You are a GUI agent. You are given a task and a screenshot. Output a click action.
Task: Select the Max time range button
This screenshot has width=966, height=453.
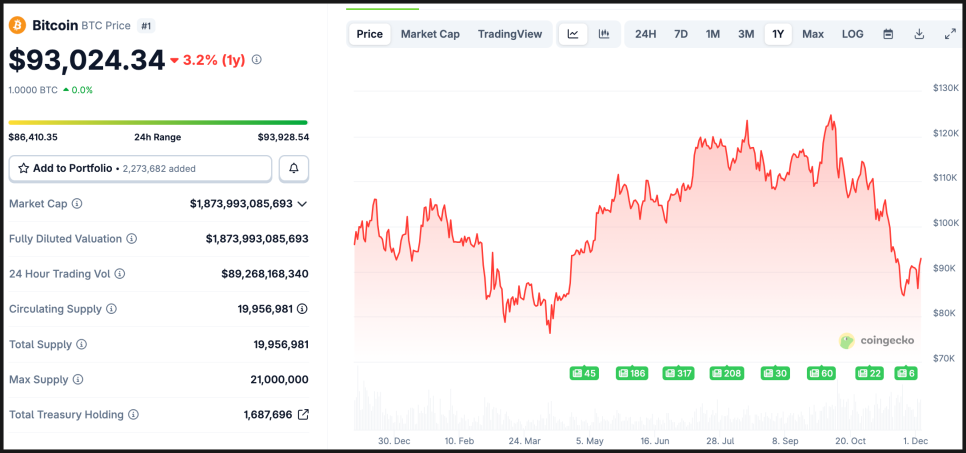pos(813,34)
